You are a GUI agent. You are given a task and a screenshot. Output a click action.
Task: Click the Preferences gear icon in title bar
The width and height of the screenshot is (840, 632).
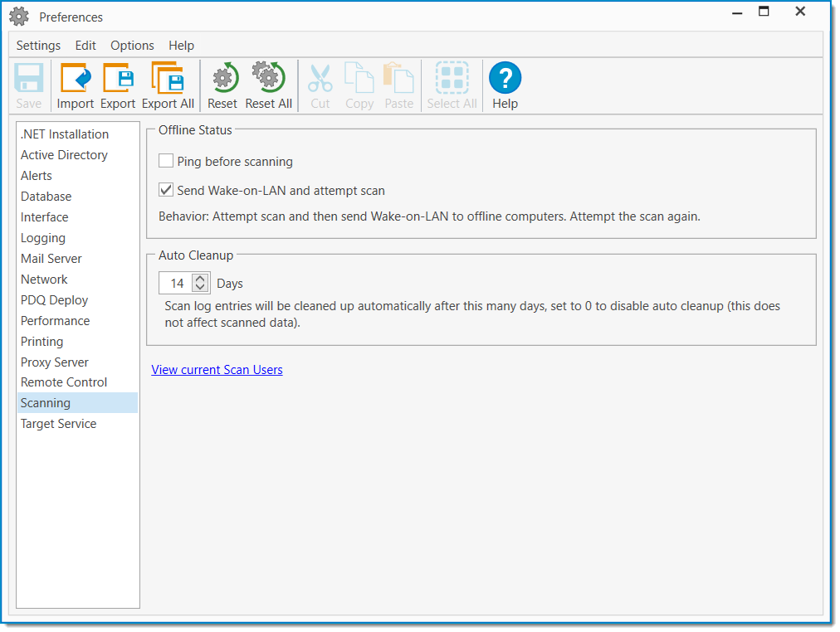19,17
